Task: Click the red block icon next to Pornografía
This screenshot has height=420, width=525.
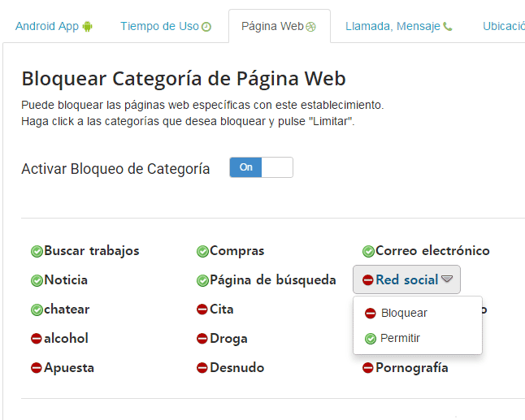Action: 367,368
